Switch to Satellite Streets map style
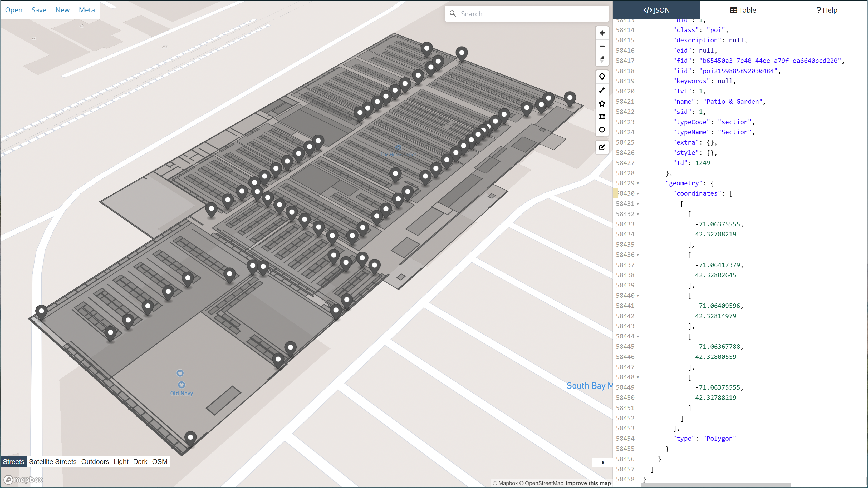868x488 pixels. pos(52,461)
